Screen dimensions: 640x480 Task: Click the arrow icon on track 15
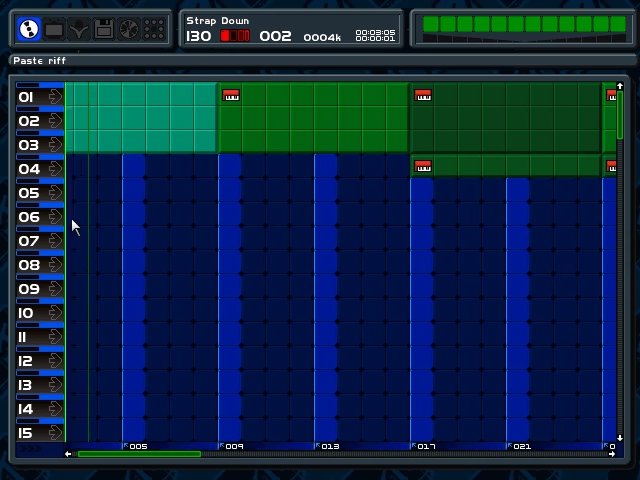pyautogui.click(x=55, y=433)
